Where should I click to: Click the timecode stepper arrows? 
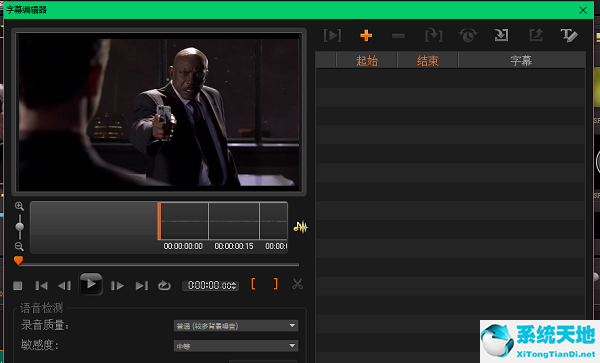pyautogui.click(x=234, y=286)
